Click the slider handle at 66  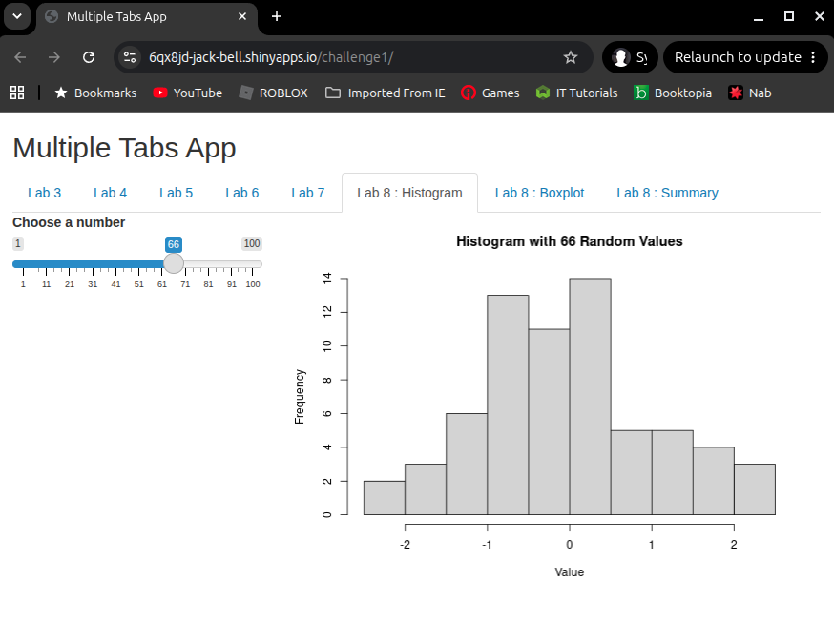pos(174,263)
